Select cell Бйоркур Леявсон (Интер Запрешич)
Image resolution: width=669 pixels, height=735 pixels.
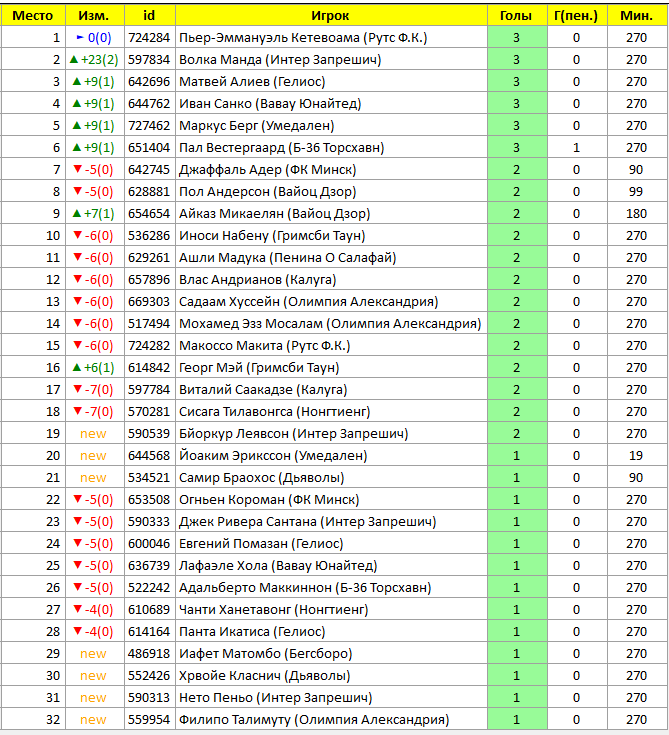pyautogui.click(x=331, y=434)
